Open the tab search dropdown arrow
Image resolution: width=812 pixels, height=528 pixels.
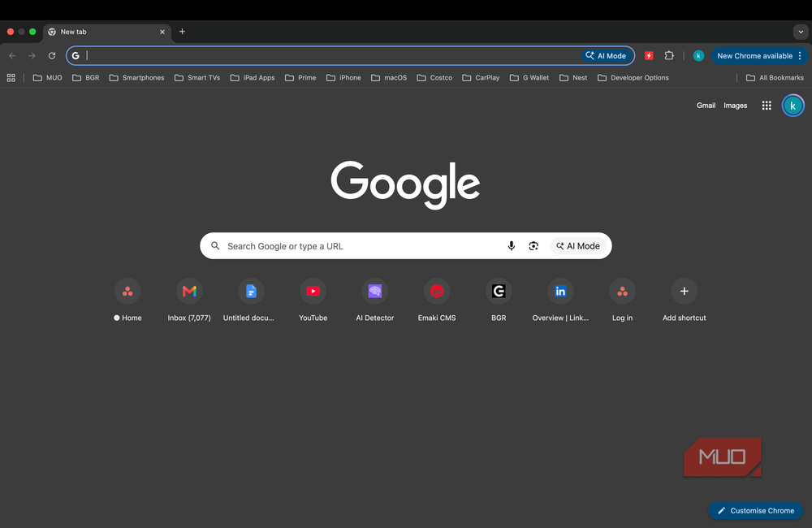point(801,32)
